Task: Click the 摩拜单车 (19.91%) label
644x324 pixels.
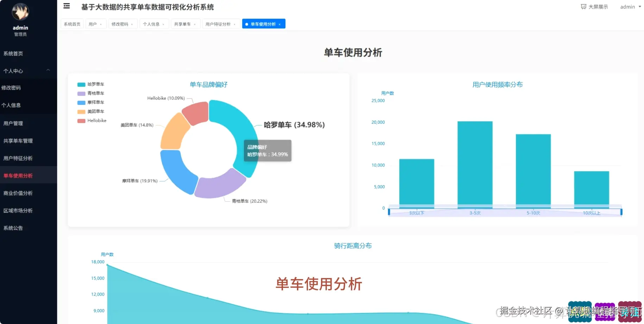Action: point(140,181)
